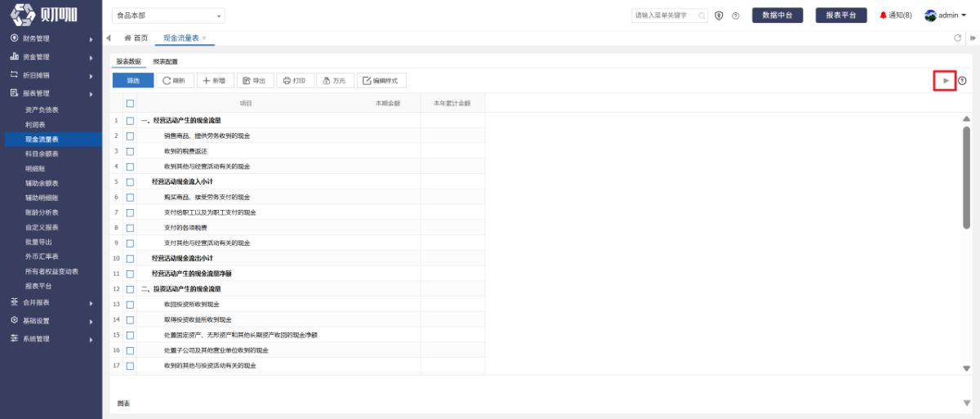Expand the 合并报表 menu arrow
The image size is (980, 419).
tap(91, 303)
